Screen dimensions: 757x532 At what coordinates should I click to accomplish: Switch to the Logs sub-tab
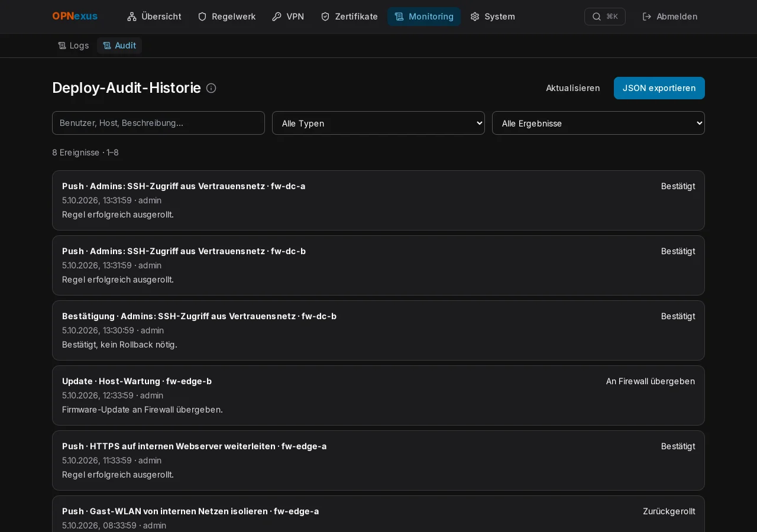pos(73,46)
